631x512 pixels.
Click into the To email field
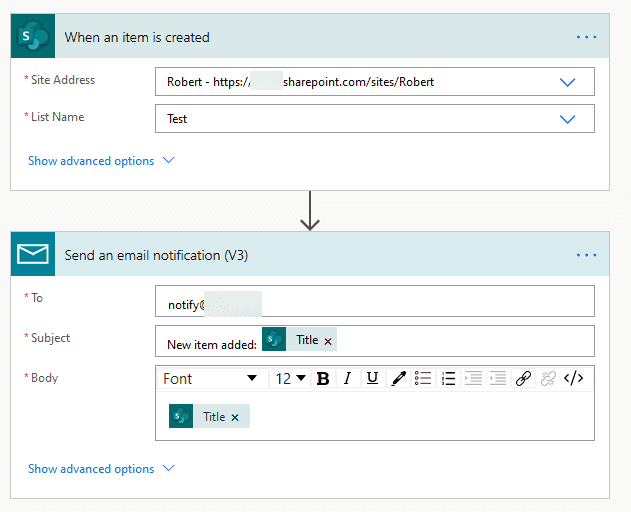pos(375,301)
